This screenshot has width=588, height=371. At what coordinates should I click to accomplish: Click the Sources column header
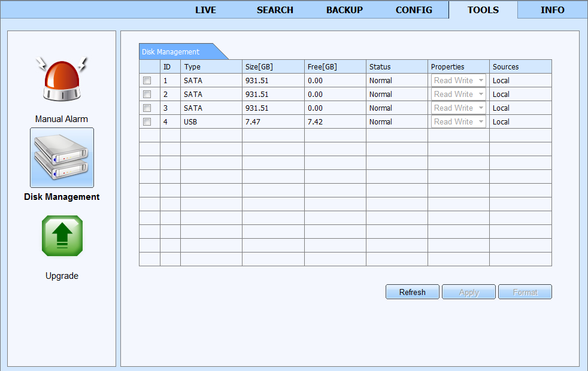tap(520, 66)
